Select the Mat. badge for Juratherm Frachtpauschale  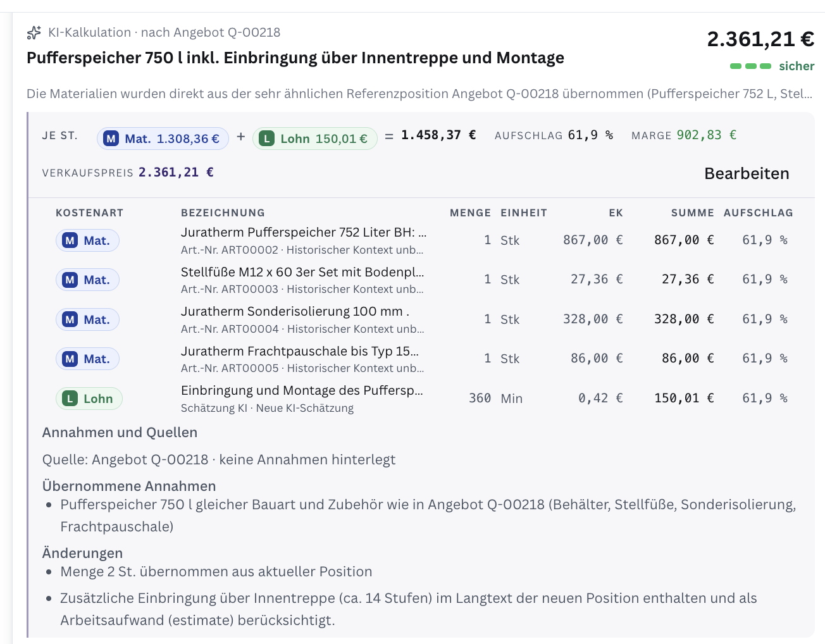coord(88,359)
